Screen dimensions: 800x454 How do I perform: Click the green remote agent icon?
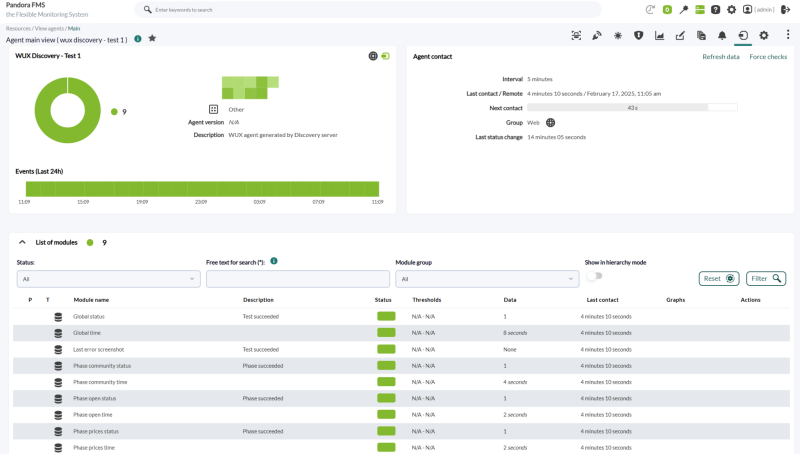pyautogui.click(x=386, y=56)
